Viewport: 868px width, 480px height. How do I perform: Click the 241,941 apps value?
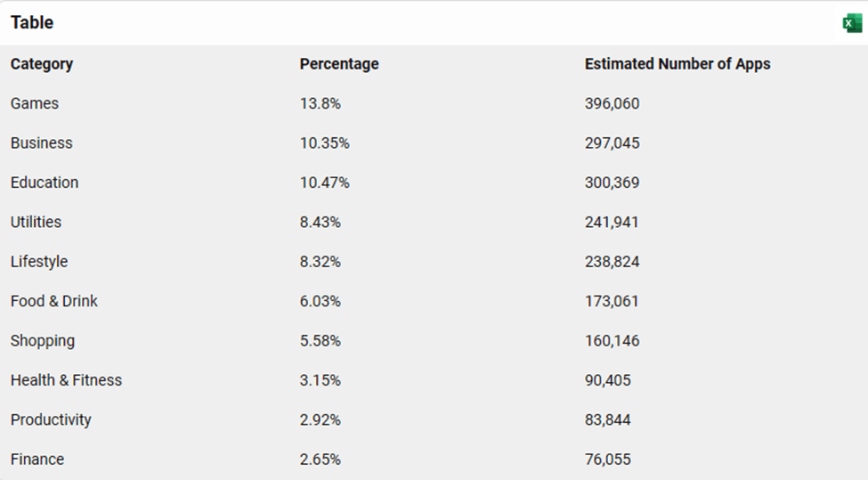(612, 222)
